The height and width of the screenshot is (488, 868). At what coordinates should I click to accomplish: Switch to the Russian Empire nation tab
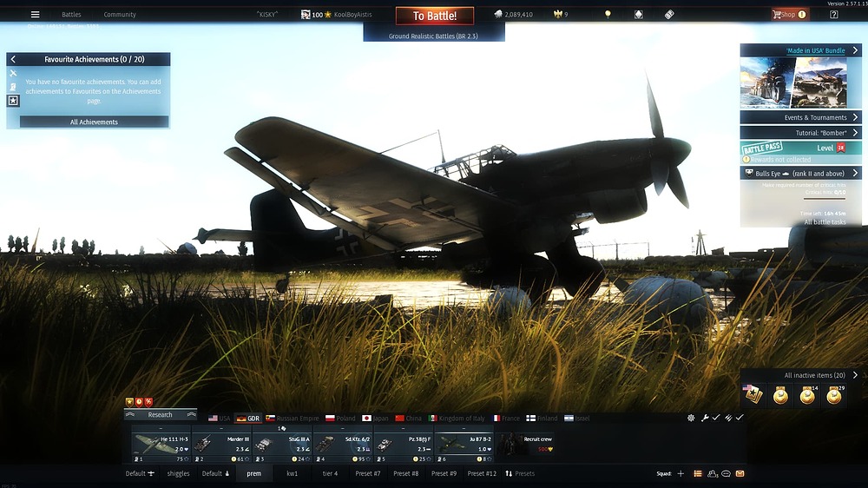293,419
